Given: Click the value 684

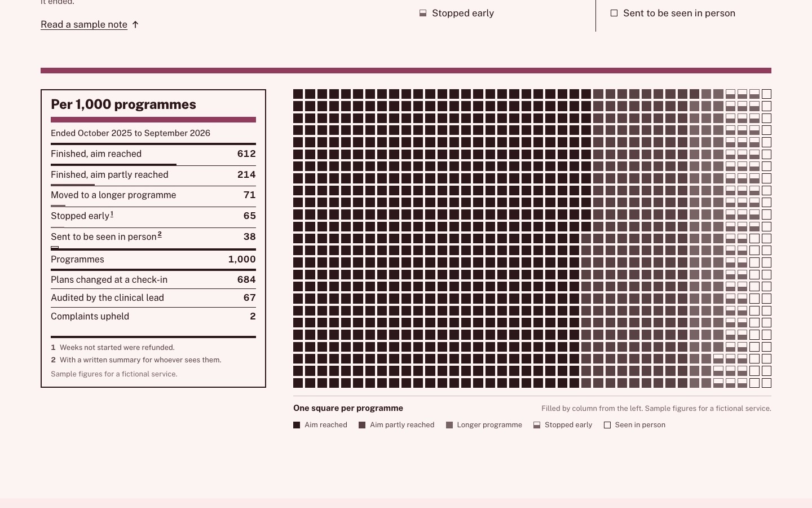Looking at the screenshot, I should pos(246,280).
